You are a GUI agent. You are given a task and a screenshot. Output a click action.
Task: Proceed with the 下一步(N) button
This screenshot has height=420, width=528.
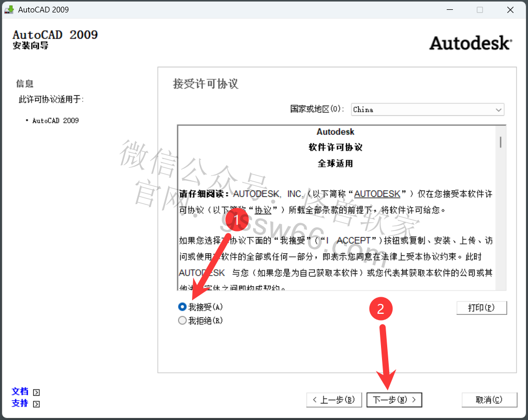(x=394, y=400)
